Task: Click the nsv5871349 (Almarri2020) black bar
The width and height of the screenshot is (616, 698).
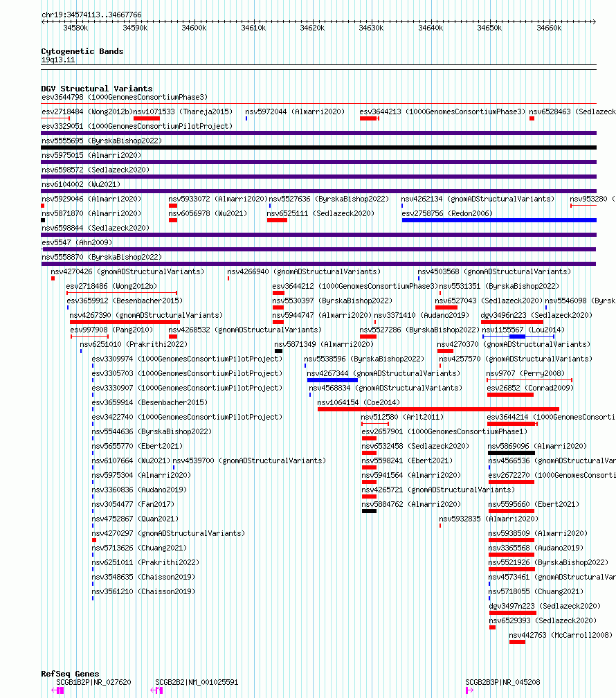Action: click(279, 351)
